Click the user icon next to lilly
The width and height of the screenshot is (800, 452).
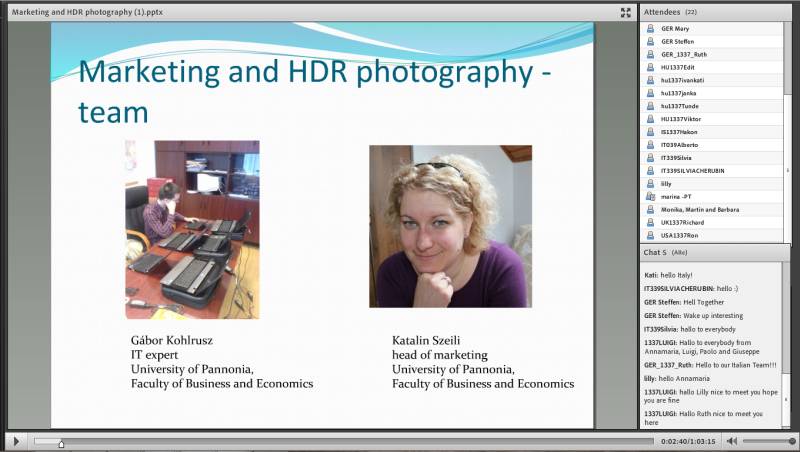[651, 184]
